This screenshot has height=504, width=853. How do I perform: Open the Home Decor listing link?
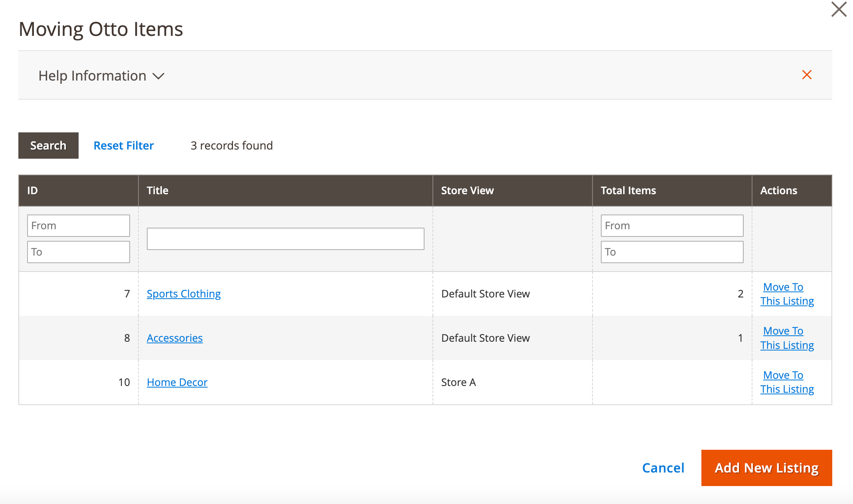(x=177, y=382)
